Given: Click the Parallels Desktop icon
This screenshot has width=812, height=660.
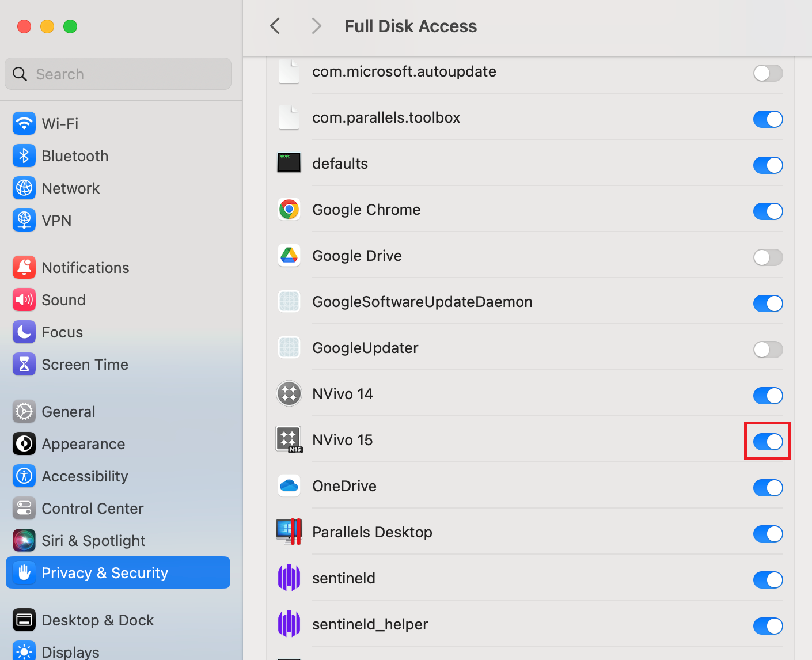Looking at the screenshot, I should [x=289, y=532].
